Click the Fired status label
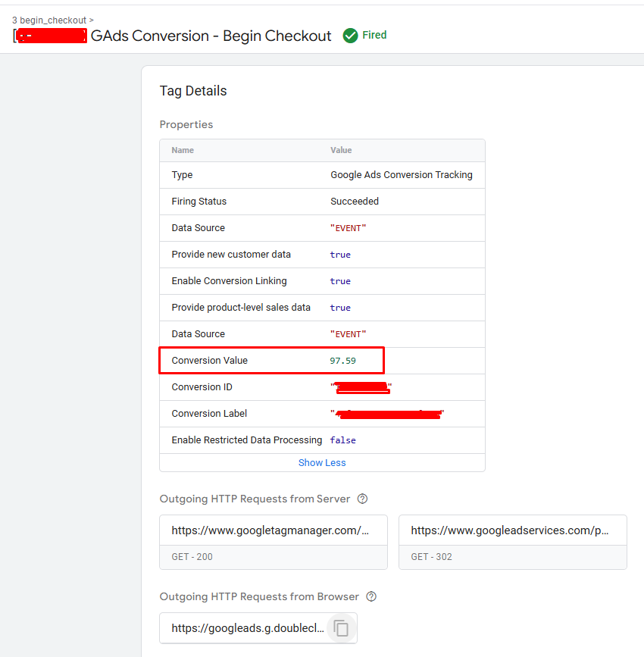The width and height of the screenshot is (644, 657). point(374,35)
